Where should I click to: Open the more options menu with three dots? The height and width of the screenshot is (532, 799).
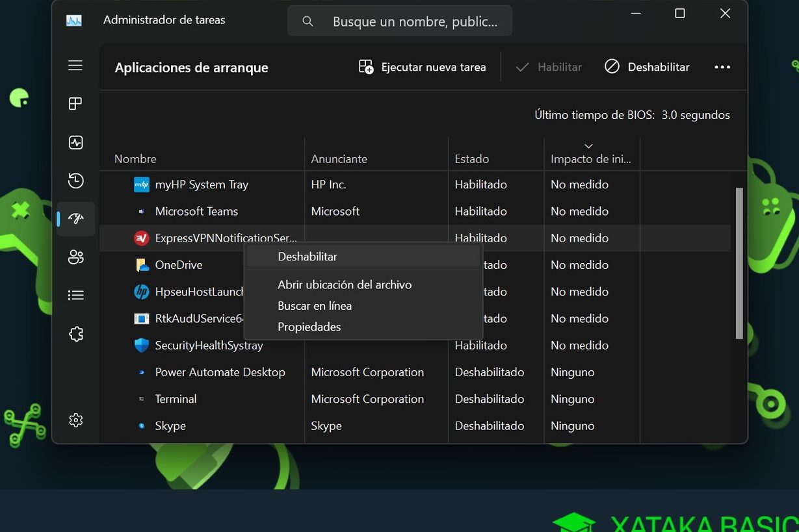tap(722, 66)
